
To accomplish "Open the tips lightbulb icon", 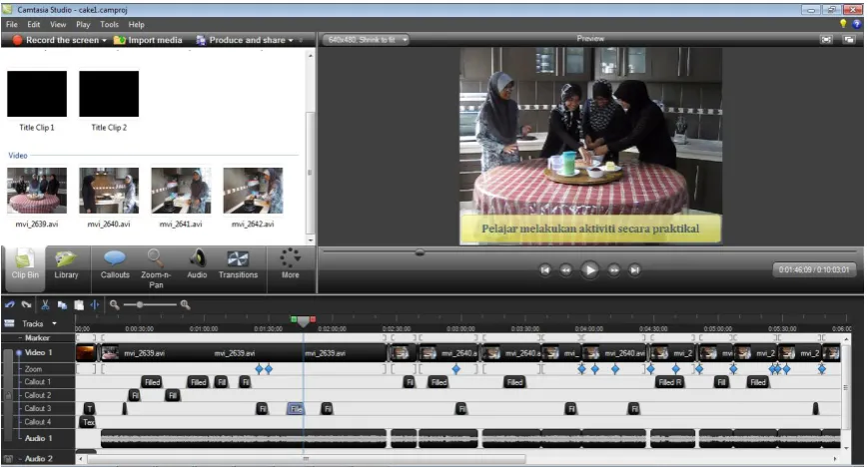I will pyautogui.click(x=843, y=24).
